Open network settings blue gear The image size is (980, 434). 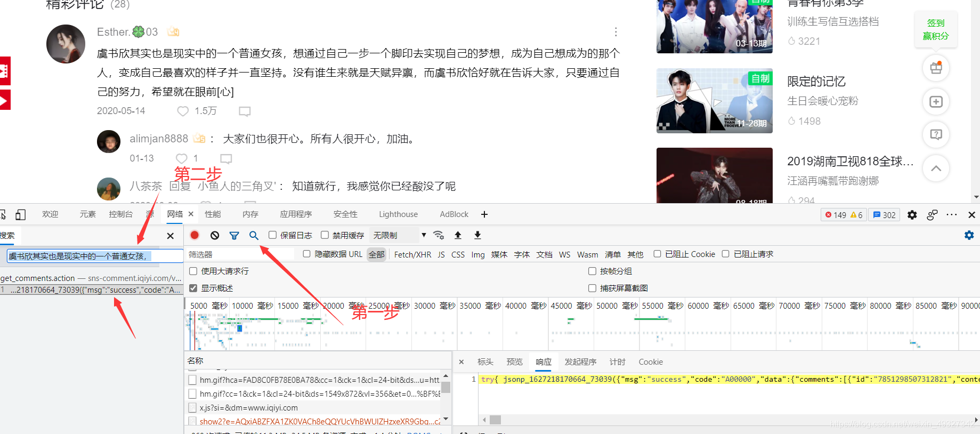pos(969,235)
